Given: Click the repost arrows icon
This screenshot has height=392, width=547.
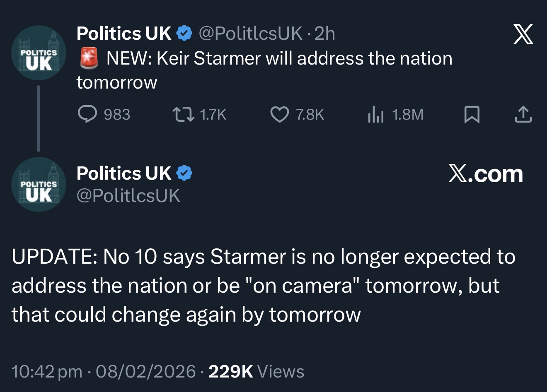Looking at the screenshot, I should 184,114.
